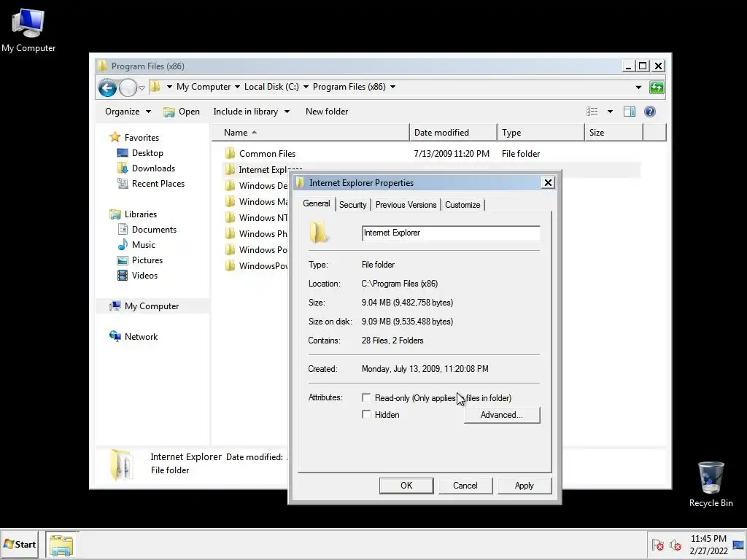Image resolution: width=747 pixels, height=560 pixels.
Task: Click My Computer in the address breadcrumb
Action: 204,87
